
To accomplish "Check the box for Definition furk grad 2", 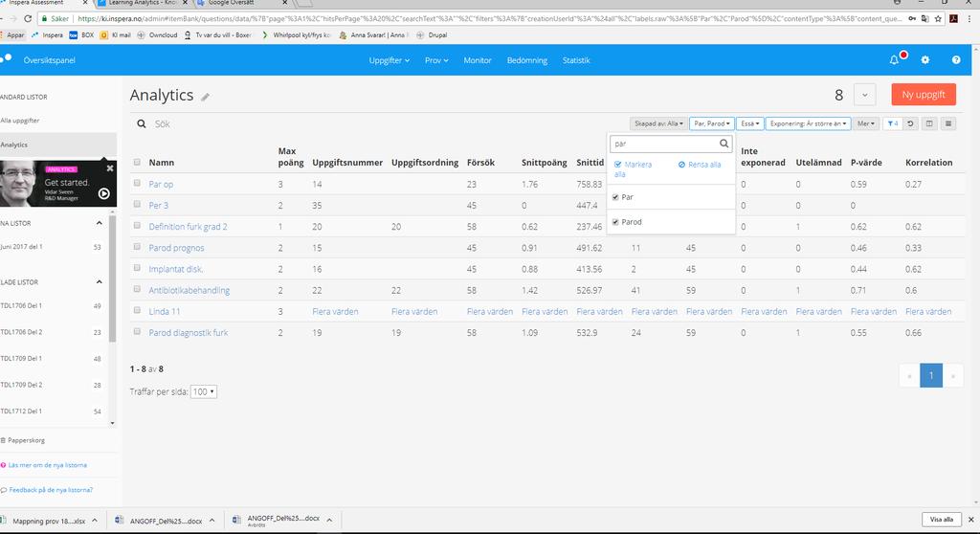I will tap(137, 226).
